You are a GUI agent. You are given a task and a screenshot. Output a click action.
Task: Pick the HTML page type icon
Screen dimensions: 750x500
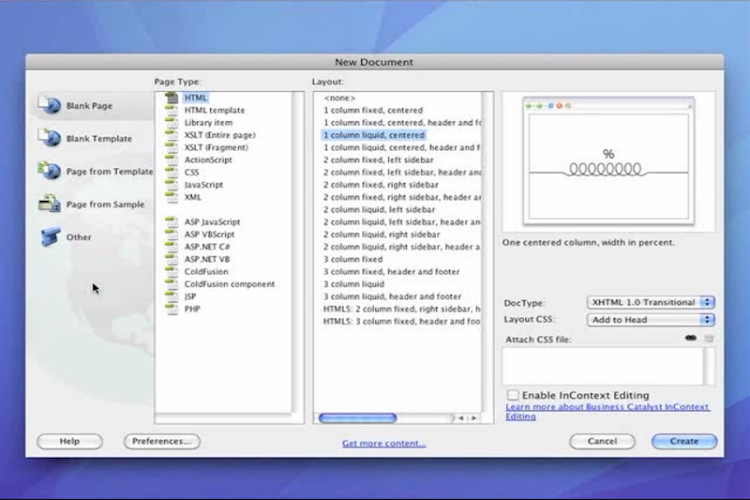pyautogui.click(x=171, y=98)
